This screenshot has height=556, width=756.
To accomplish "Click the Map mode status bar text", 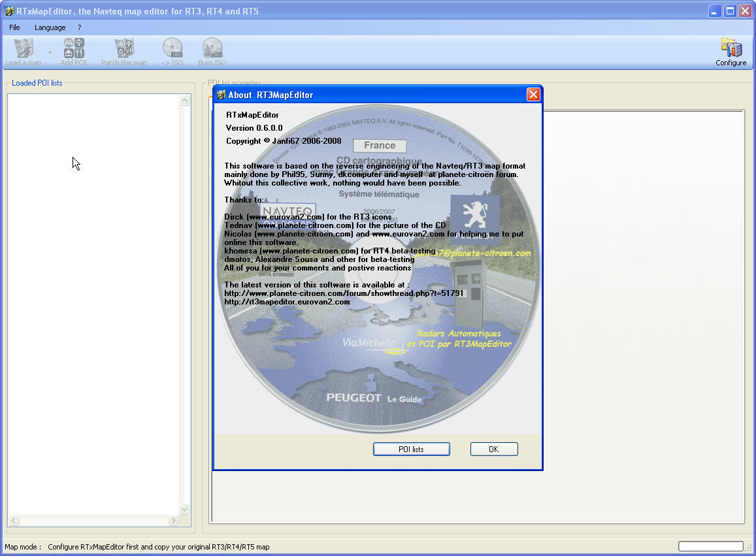I will click(137, 547).
